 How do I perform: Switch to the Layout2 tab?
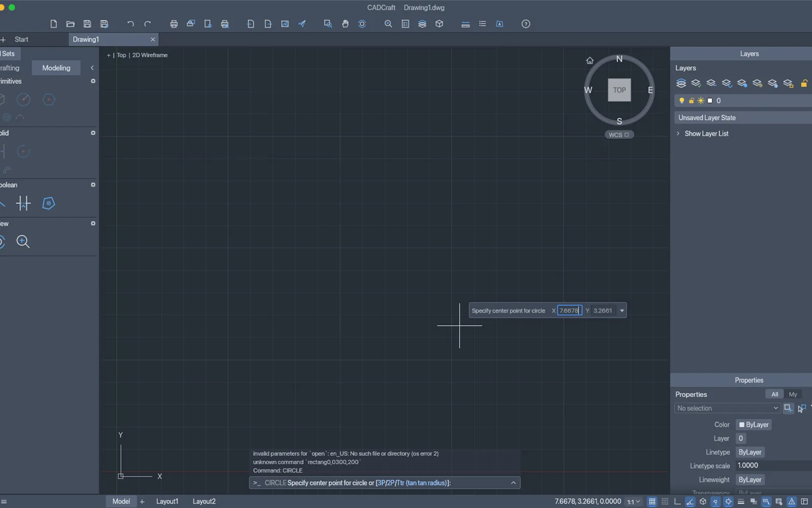pyautogui.click(x=204, y=501)
